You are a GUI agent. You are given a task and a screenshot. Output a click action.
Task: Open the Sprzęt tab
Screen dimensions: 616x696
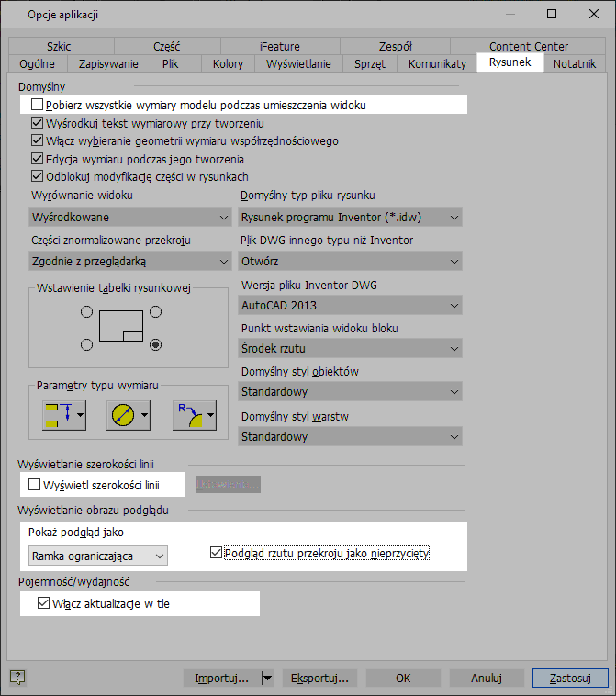click(370, 64)
